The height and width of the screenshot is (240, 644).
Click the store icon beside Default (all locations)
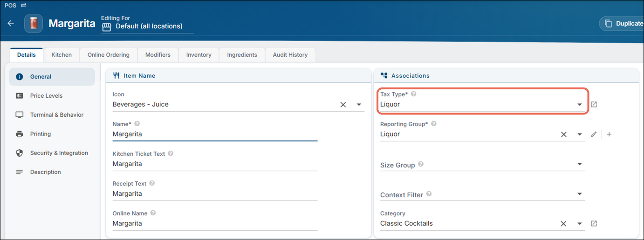107,27
